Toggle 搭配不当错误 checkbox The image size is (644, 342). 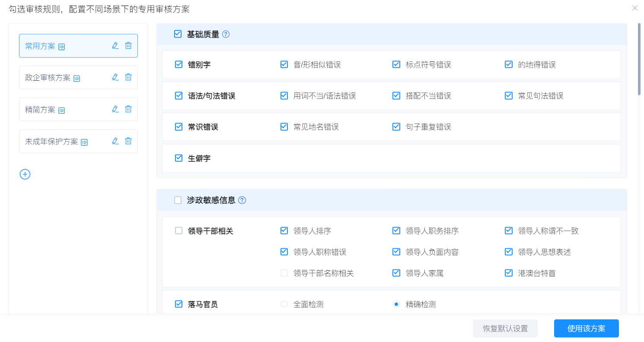click(396, 95)
